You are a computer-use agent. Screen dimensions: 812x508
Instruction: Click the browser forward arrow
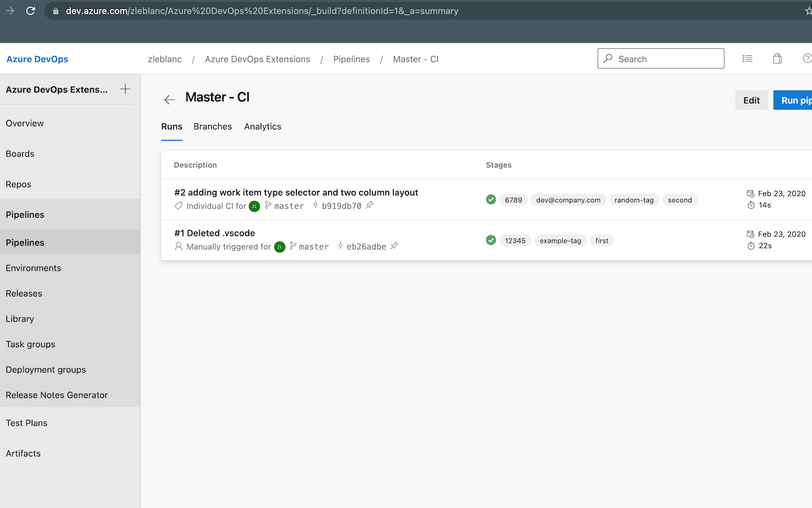10,11
